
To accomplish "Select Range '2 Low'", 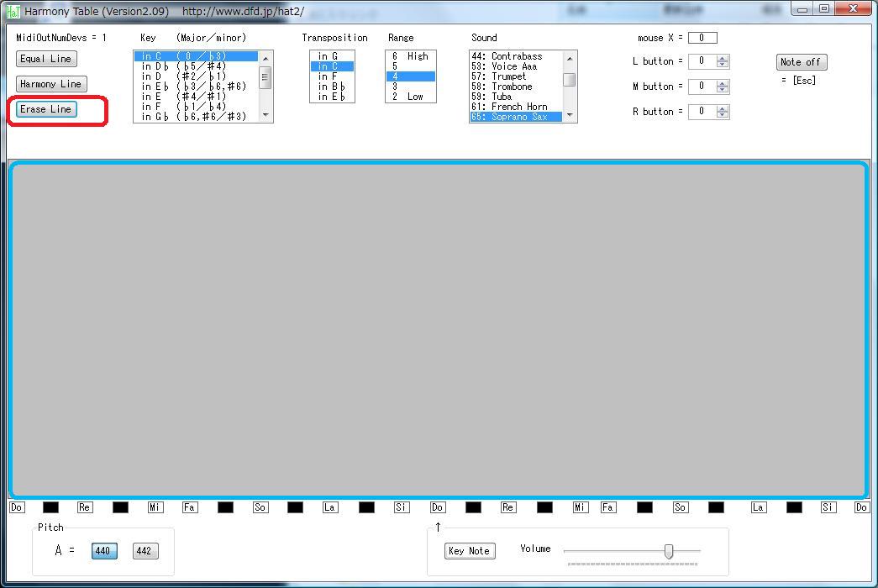I will click(411, 97).
